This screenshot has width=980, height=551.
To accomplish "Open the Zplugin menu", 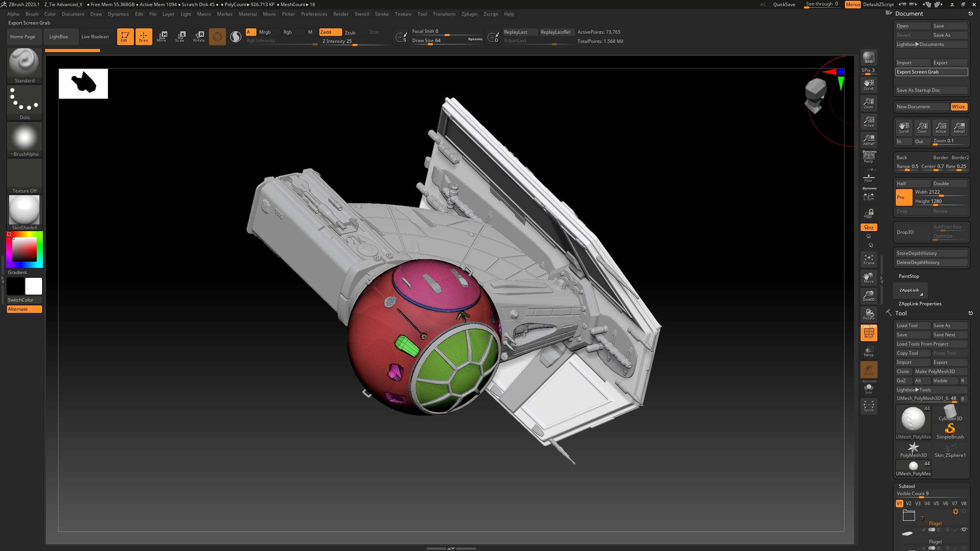I will (x=469, y=14).
